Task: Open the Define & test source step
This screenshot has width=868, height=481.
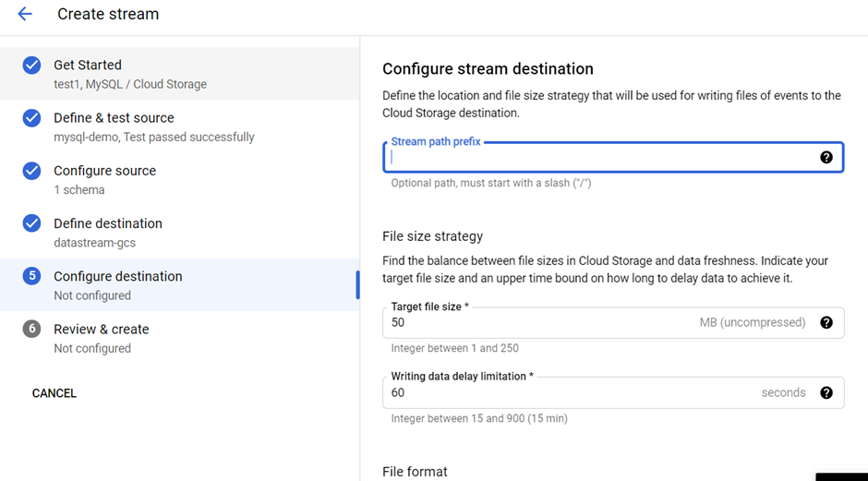Action: click(114, 118)
